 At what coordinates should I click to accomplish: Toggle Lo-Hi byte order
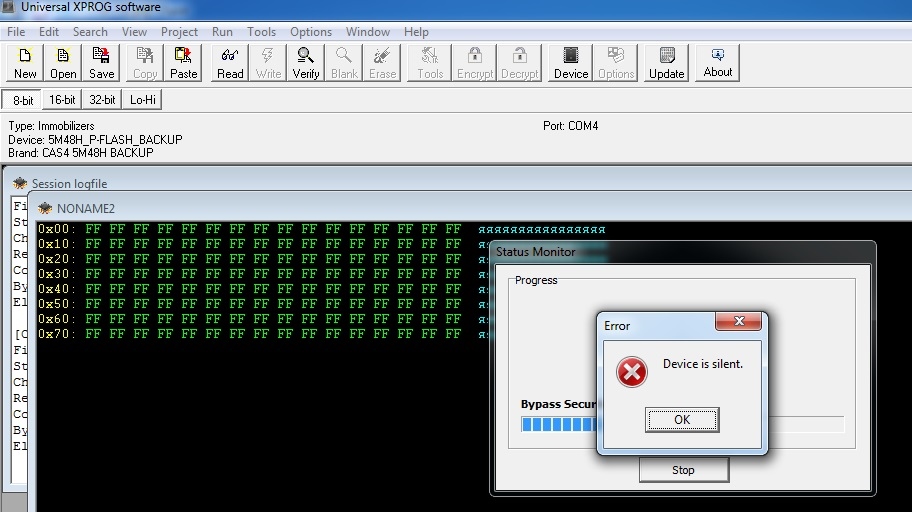(x=142, y=100)
